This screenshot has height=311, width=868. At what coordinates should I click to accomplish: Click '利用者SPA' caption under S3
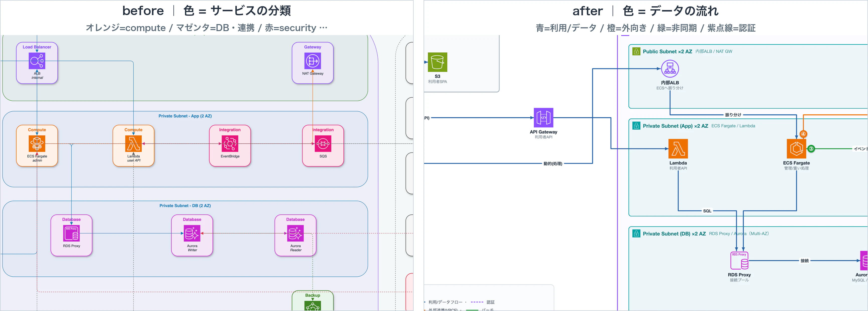tap(437, 82)
